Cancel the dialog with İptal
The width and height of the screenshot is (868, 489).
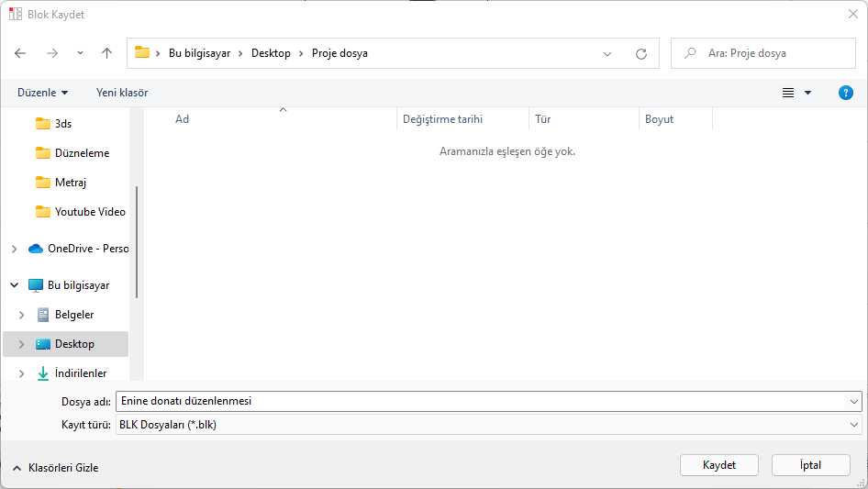[810, 465]
